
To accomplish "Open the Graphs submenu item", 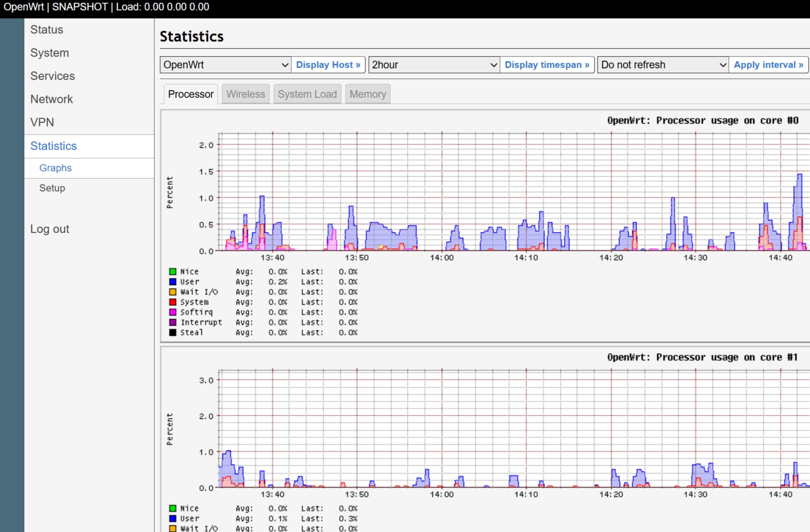I will coord(55,168).
